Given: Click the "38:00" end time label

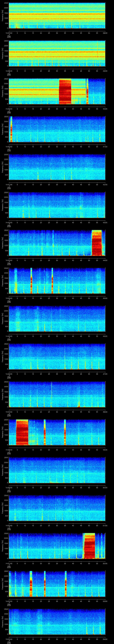Looking at the screenshot, I should tap(105, 33).
